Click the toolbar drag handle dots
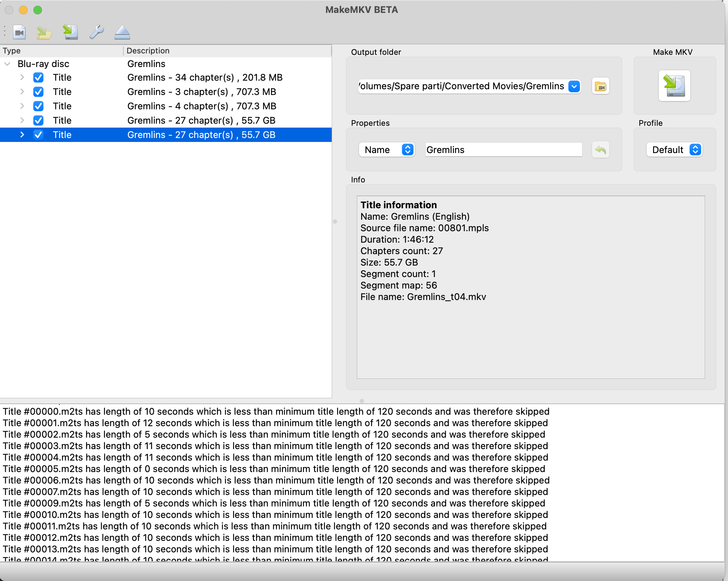Image resolution: width=728 pixels, height=581 pixels. [5, 31]
